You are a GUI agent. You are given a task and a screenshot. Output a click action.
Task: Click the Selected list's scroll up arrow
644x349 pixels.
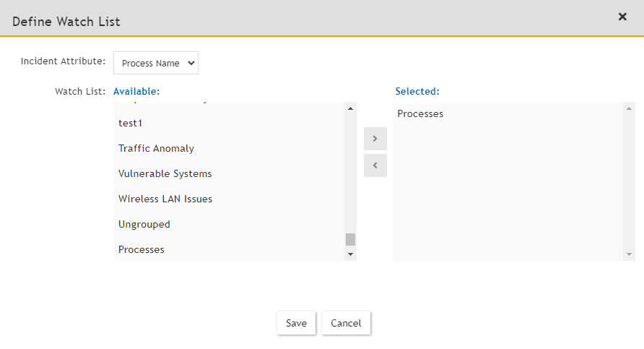[x=630, y=108]
